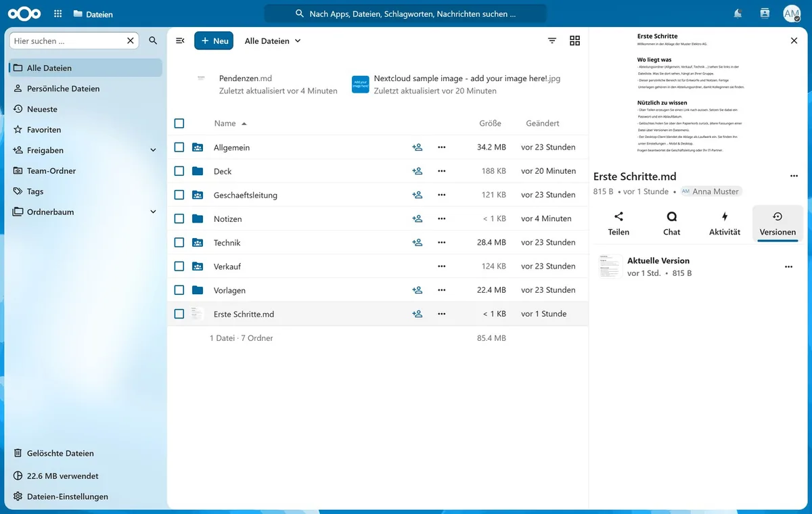Check the Allgemein folder checkbox

tap(179, 147)
